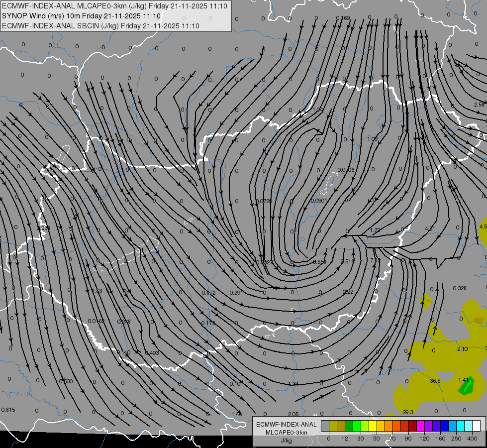
Task: Click the deep blue legend swatch after 160
Action: tap(444, 426)
